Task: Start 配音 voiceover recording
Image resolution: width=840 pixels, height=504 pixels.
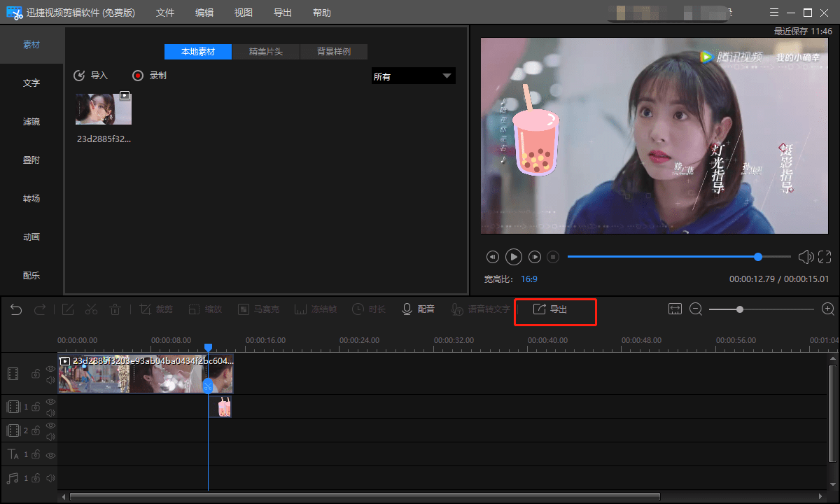Action: (x=418, y=309)
